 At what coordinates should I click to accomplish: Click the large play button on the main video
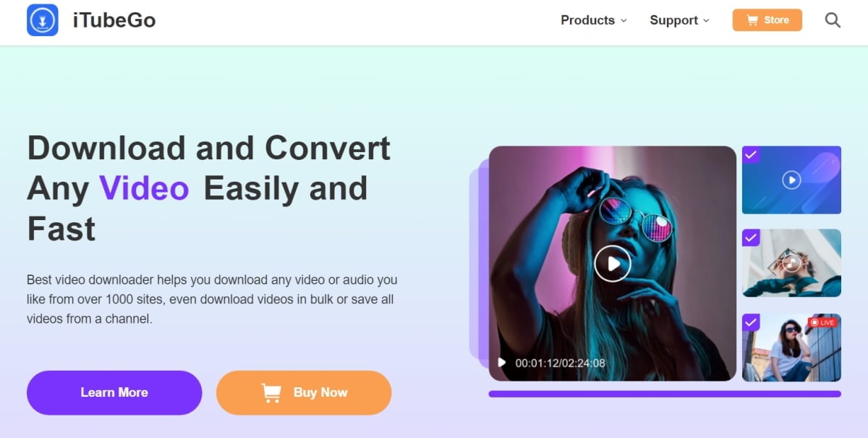coord(613,264)
